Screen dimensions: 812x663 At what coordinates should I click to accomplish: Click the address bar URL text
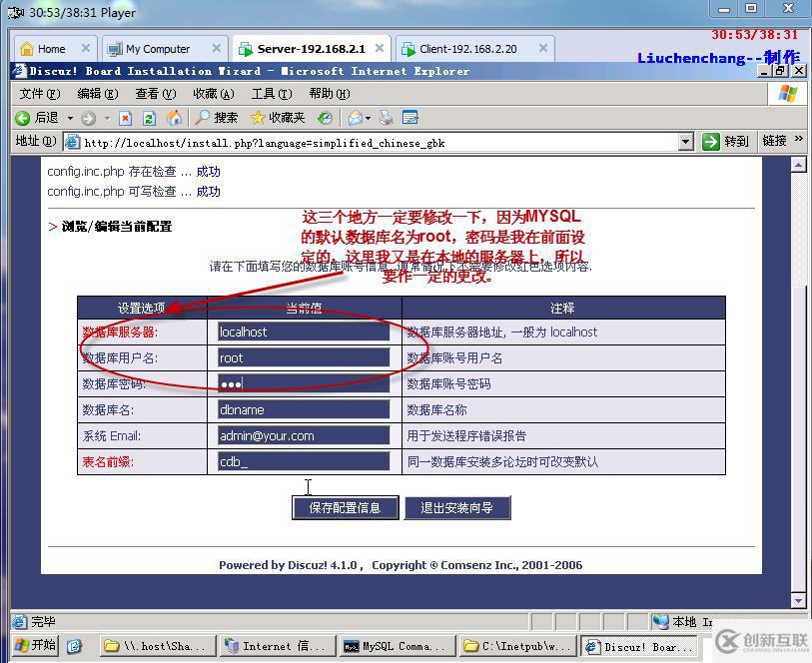tap(265, 143)
